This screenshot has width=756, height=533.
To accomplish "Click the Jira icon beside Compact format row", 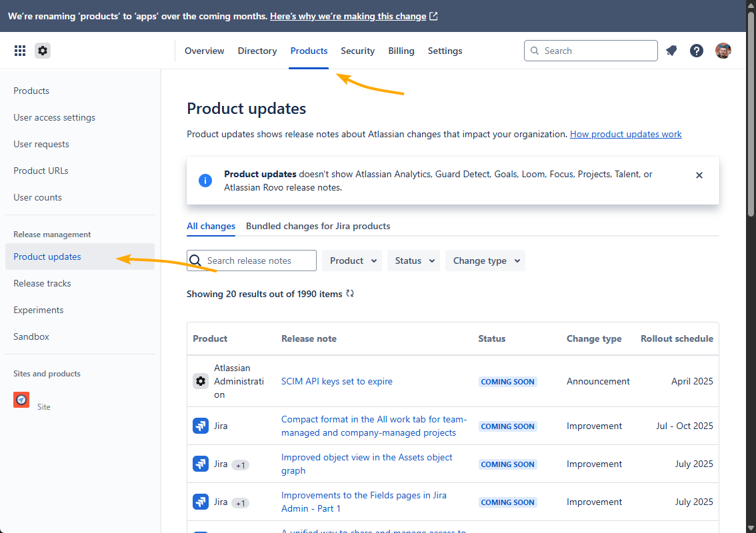I will (201, 426).
